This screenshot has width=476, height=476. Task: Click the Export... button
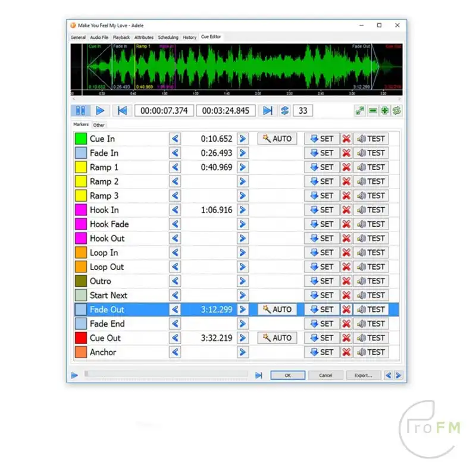[363, 375]
